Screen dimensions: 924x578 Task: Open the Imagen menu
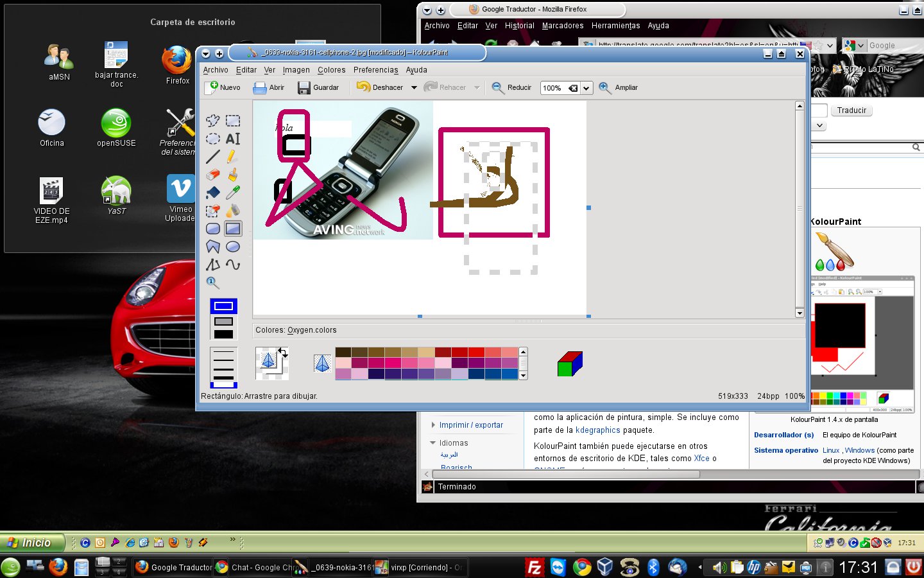tap(296, 69)
